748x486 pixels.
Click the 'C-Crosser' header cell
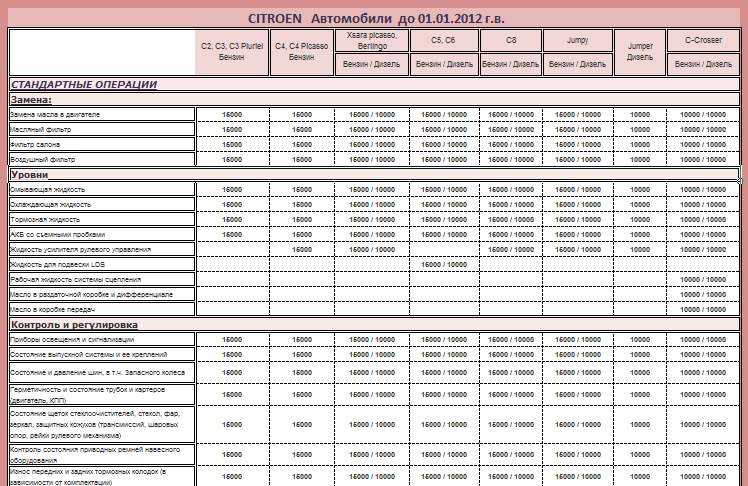tap(703, 41)
